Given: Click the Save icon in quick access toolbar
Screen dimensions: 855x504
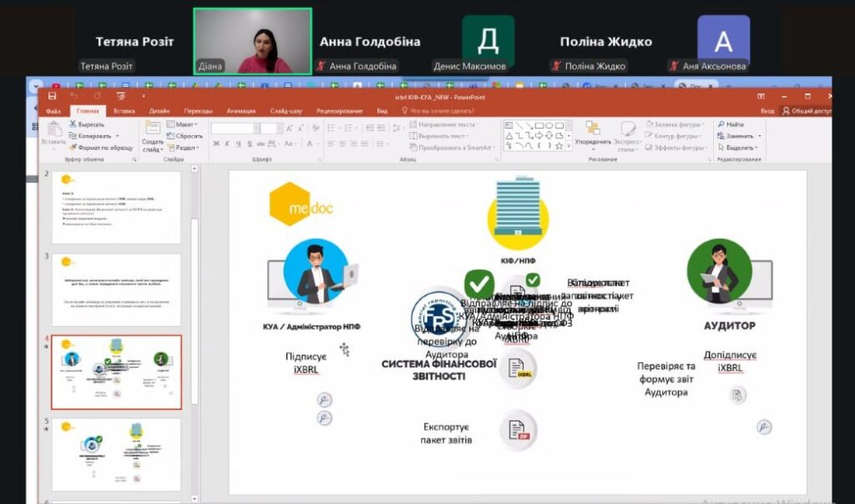Looking at the screenshot, I should pyautogui.click(x=52, y=97).
